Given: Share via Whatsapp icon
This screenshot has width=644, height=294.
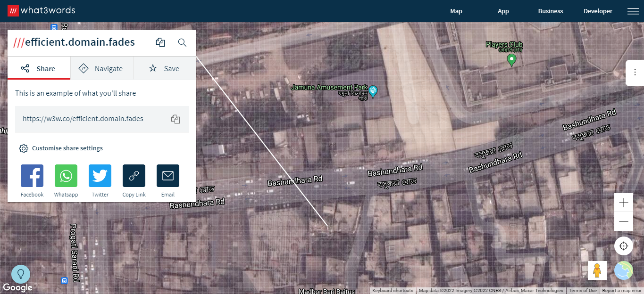Looking at the screenshot, I should [x=66, y=176].
